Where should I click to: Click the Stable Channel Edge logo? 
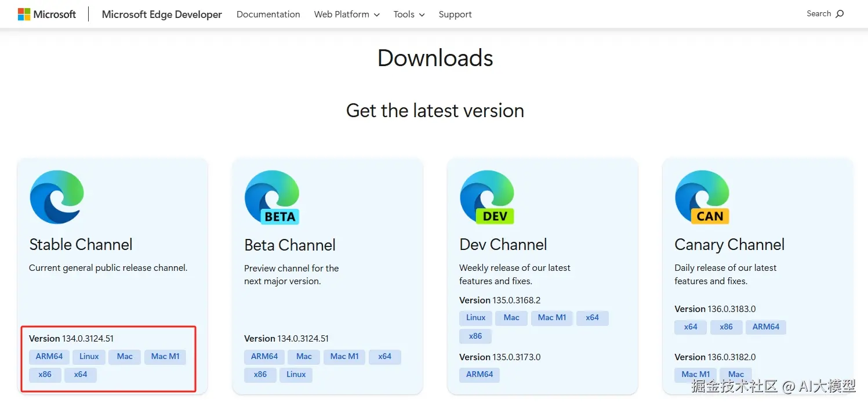point(57,197)
